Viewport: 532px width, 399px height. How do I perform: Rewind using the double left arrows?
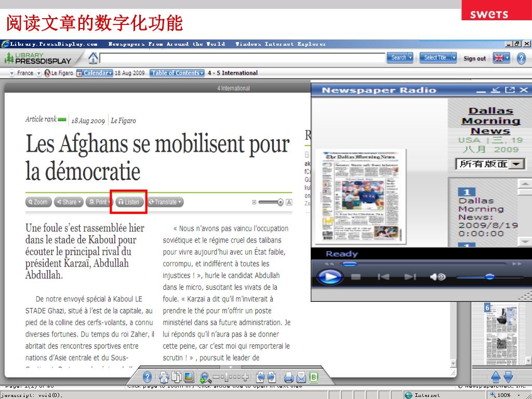[x=329, y=263]
